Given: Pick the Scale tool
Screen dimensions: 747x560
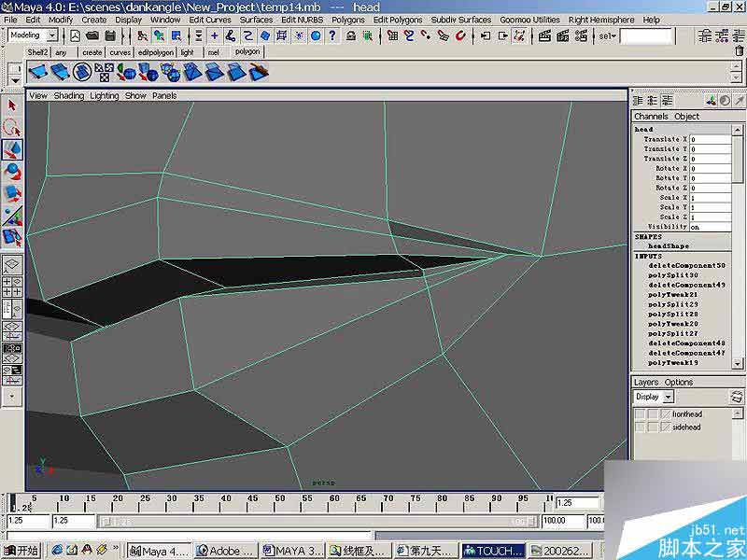Looking at the screenshot, I should 12,193.
